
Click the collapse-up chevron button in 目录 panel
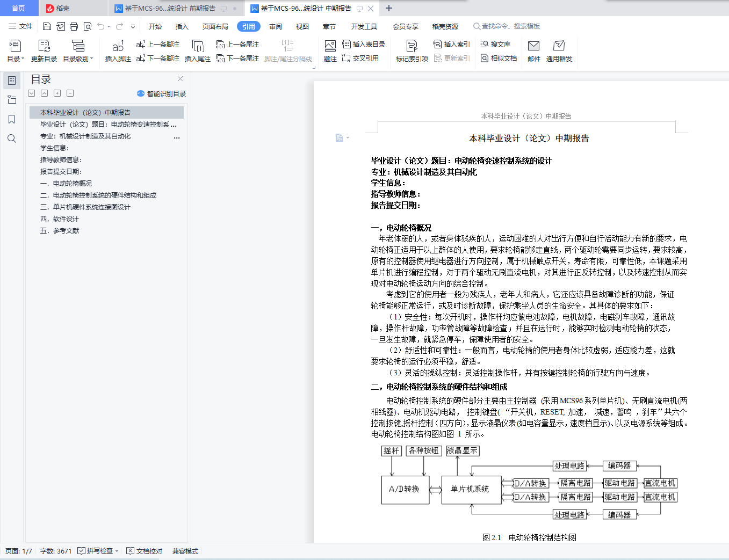click(45, 93)
